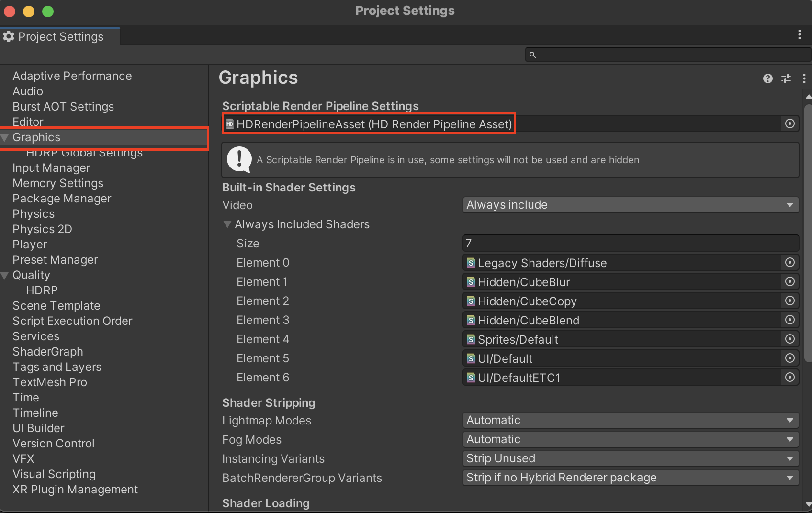Open the Video shader setting dropdown
The image size is (812, 513).
630,205
